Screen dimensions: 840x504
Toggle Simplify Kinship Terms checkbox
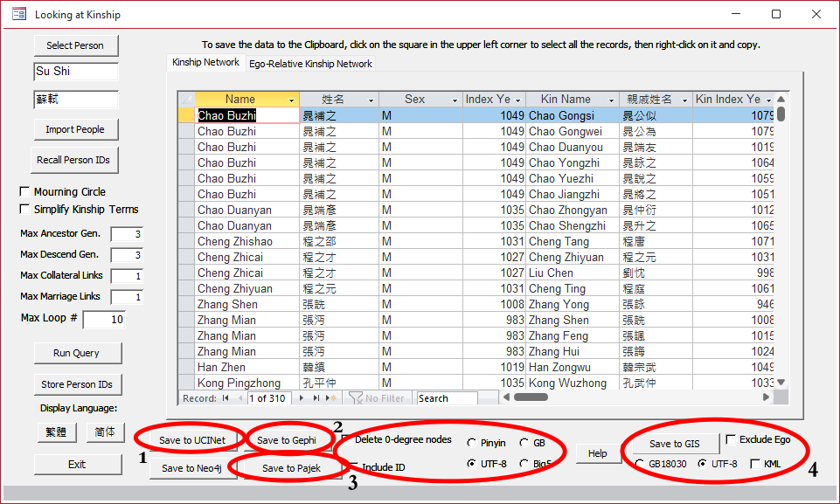(24, 210)
